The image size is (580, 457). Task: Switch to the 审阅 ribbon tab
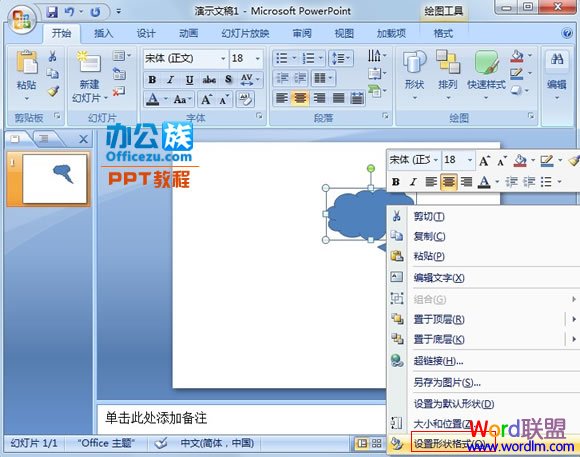tap(302, 33)
